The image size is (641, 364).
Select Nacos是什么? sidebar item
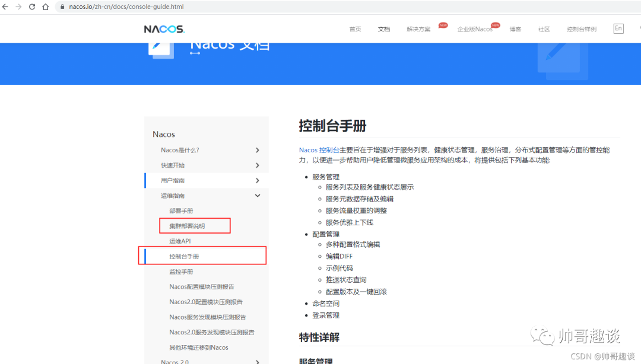[207, 151]
